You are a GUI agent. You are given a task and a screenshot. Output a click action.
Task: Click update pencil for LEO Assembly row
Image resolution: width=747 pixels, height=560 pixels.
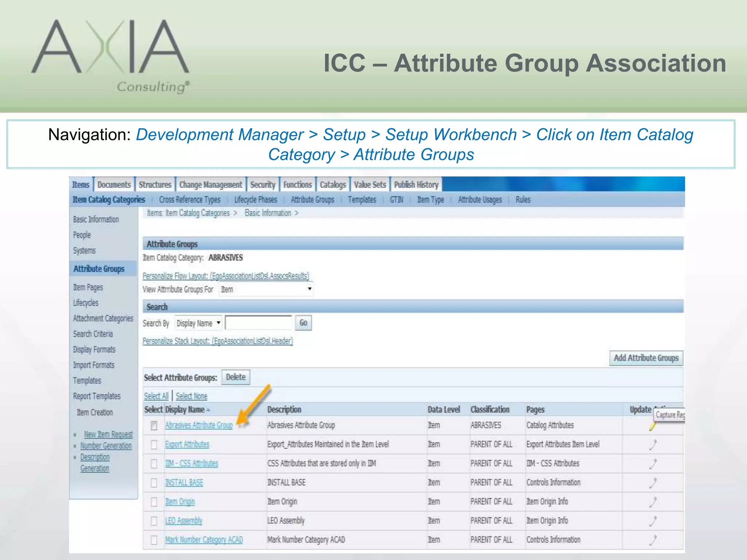653,521
